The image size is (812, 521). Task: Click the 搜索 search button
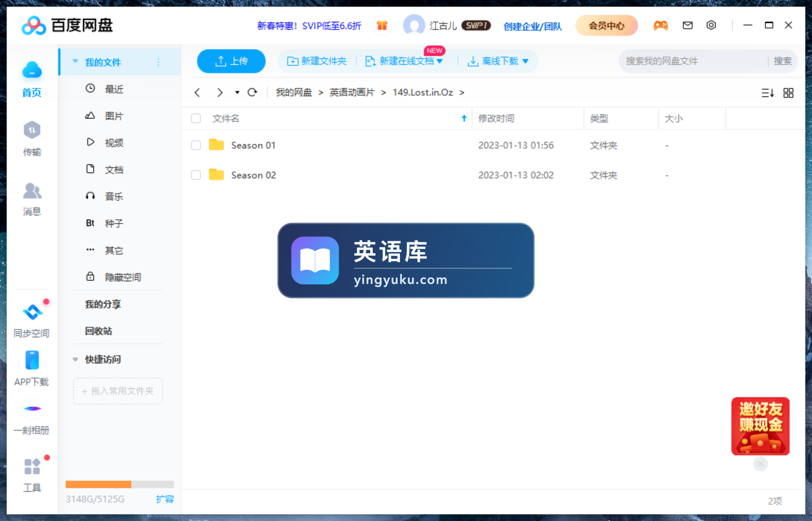point(783,61)
